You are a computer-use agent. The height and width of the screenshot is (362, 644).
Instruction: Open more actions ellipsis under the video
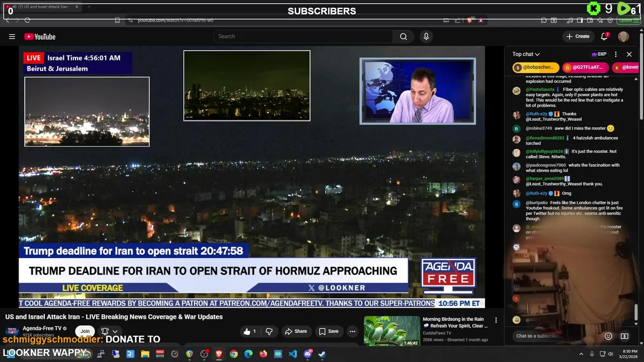pyautogui.click(x=353, y=331)
